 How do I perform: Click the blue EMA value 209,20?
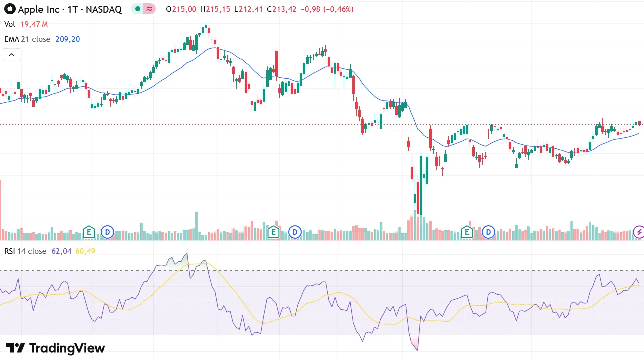pyautogui.click(x=69, y=39)
